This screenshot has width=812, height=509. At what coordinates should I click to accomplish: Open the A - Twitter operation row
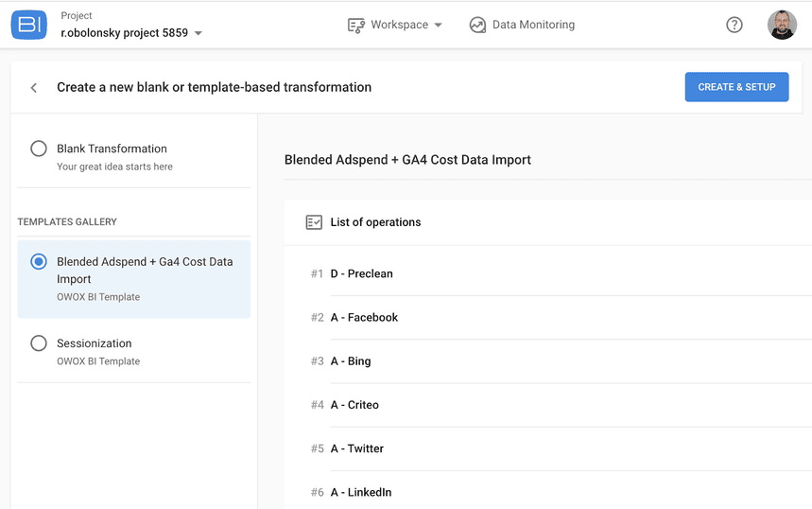[357, 448]
